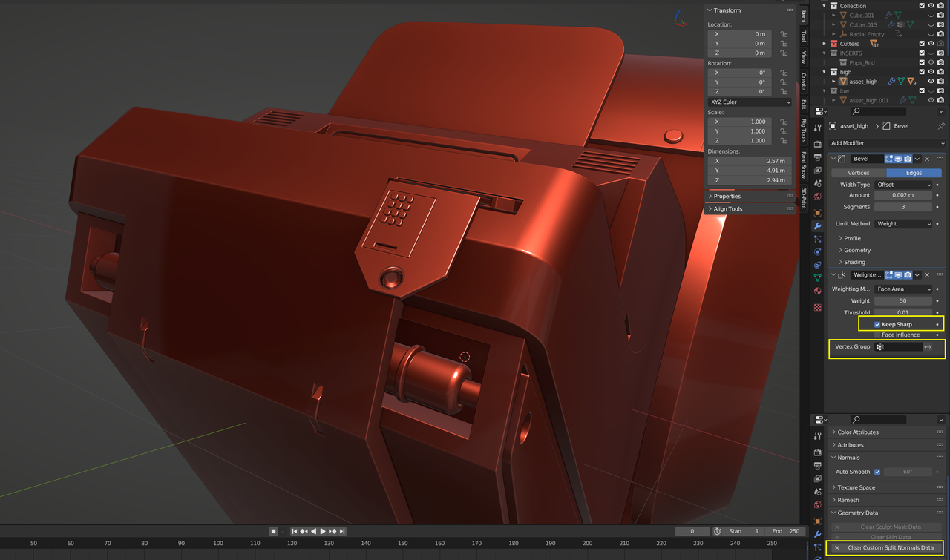Hide the Cutters collection with its eye icon
Image resolution: width=950 pixels, height=560 pixels.
pyautogui.click(x=931, y=44)
